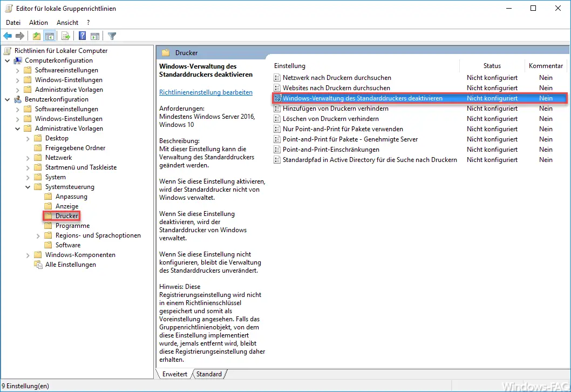Click the Benutzerkonfiguration user icon

tap(18, 99)
